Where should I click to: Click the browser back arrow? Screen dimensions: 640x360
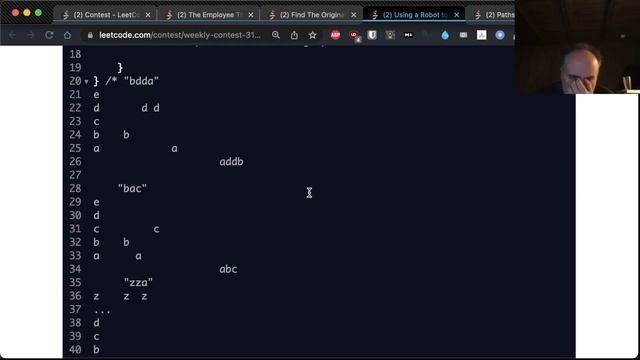coord(12,35)
